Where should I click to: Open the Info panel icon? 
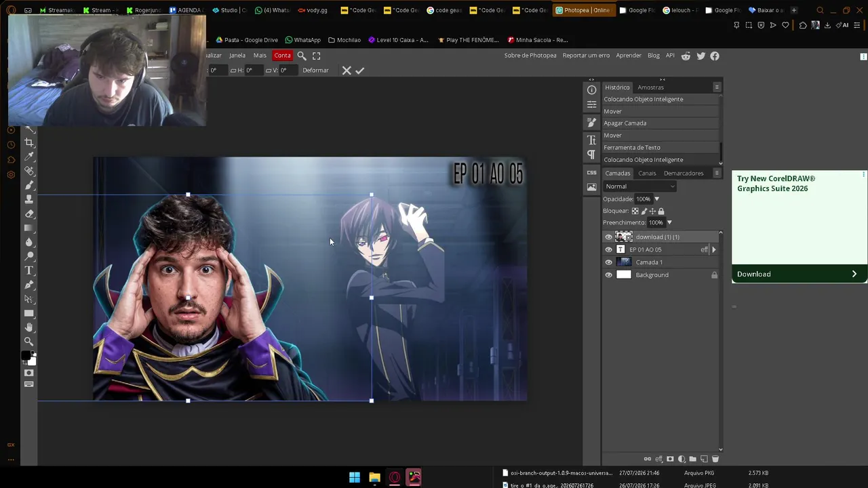(x=592, y=90)
